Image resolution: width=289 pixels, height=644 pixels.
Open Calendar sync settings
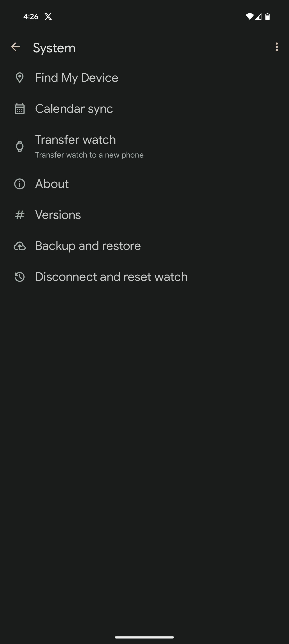tap(74, 108)
